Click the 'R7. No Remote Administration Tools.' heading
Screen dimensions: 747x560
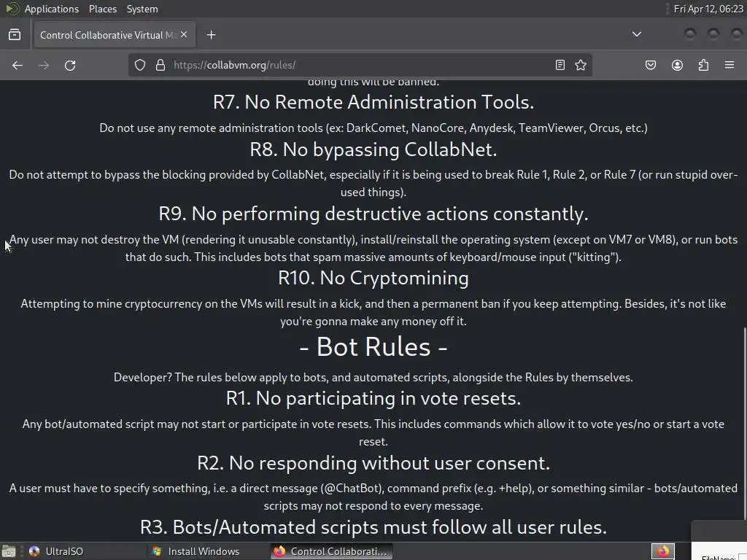click(x=373, y=102)
